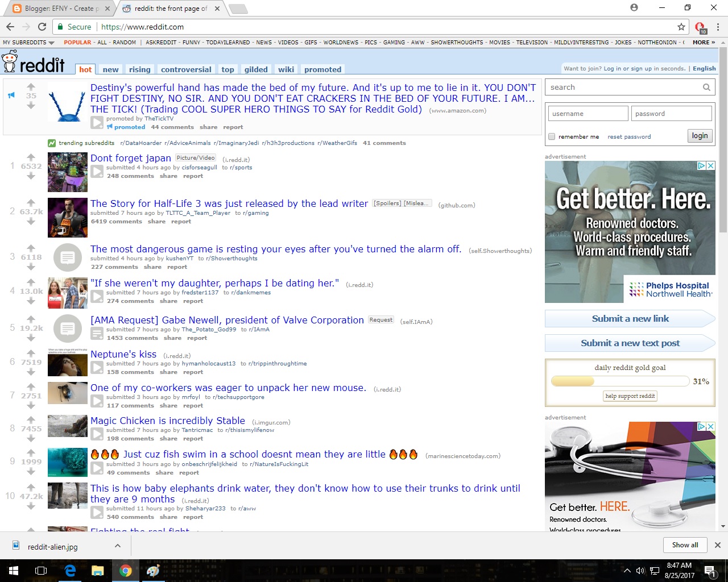Launch Microsoft Edge from the taskbar
Screen dimensions: 728x582
pyautogui.click(x=69, y=571)
